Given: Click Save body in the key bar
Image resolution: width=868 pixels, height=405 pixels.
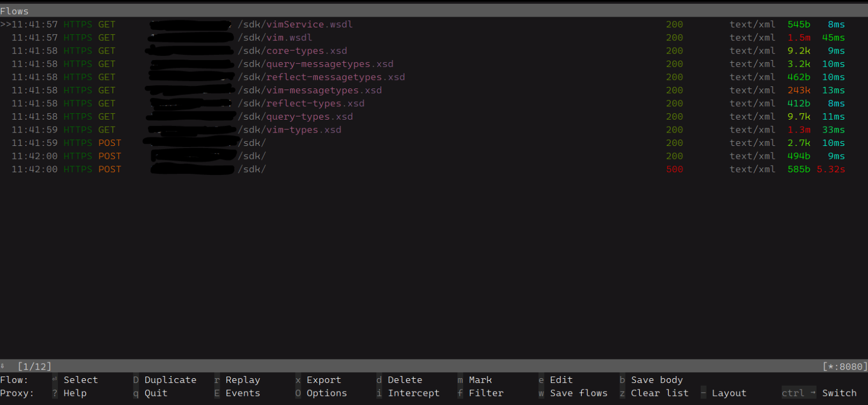Looking at the screenshot, I should point(656,380).
